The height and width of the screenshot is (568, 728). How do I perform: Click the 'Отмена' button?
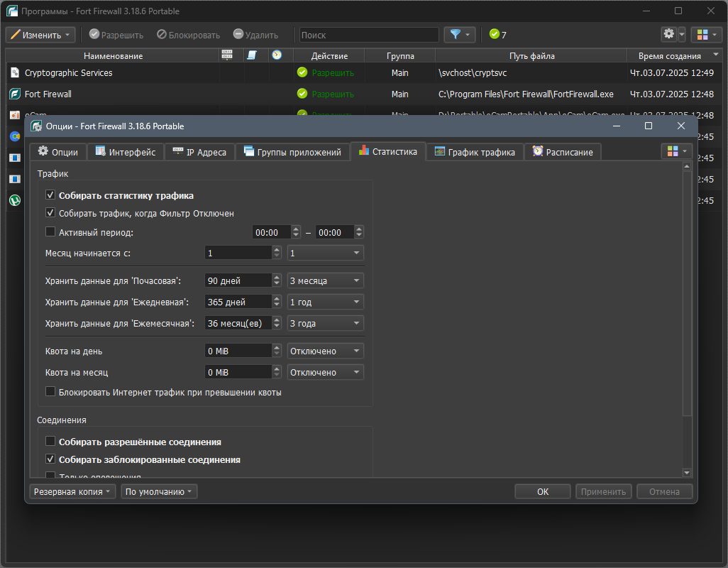664,491
